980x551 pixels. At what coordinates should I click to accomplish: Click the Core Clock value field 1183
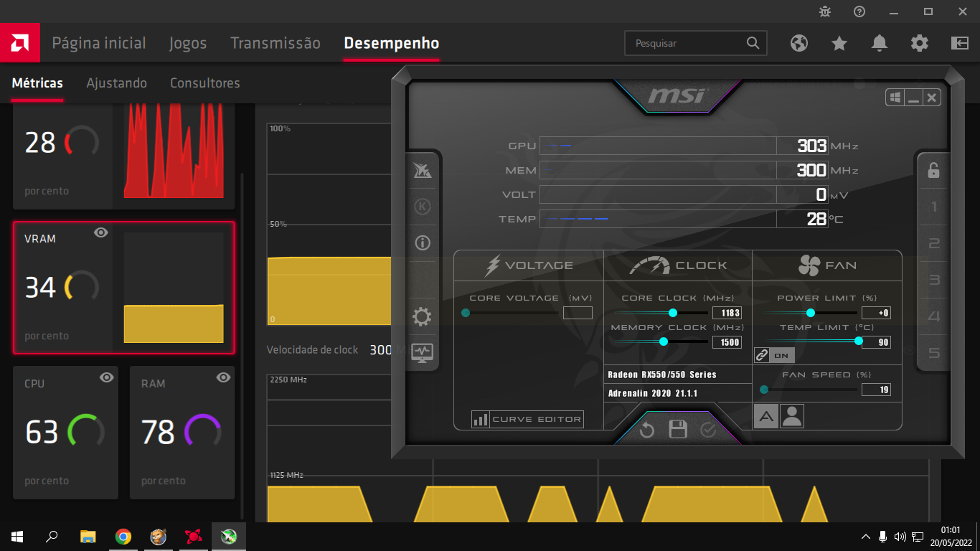(x=727, y=313)
